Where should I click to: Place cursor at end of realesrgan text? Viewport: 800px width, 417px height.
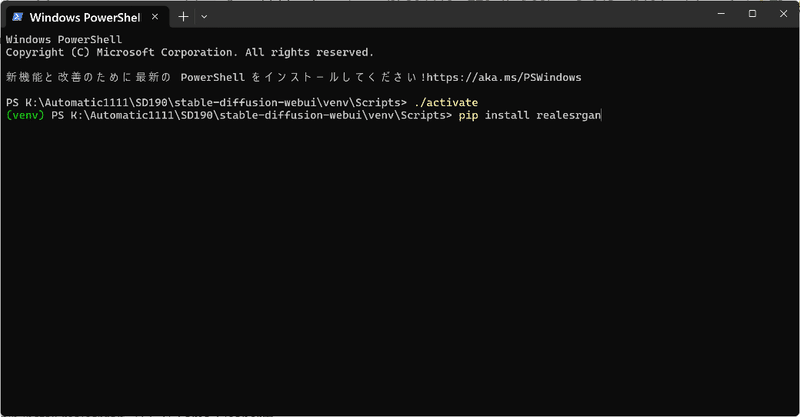point(601,115)
